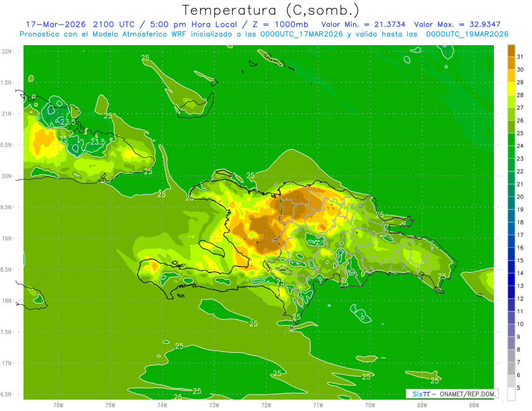Click the "28" label on the color legend

(x=520, y=95)
